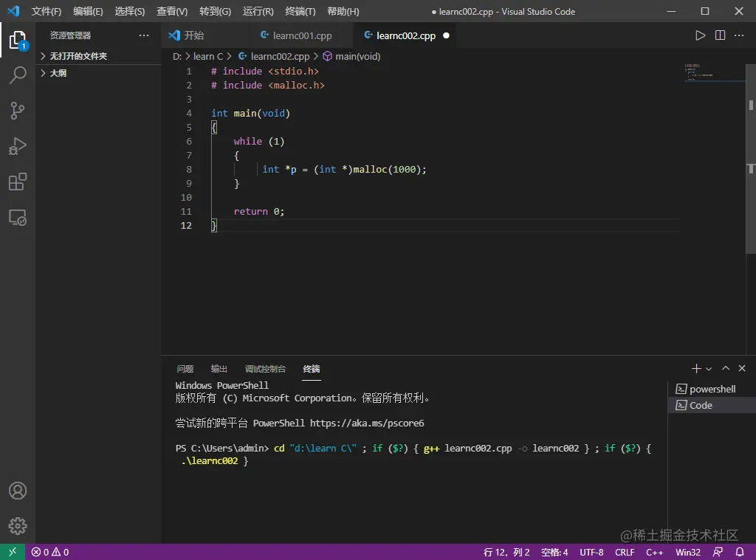The width and height of the screenshot is (756, 560).
Task: Open the notifications bell icon
Action: [740, 552]
